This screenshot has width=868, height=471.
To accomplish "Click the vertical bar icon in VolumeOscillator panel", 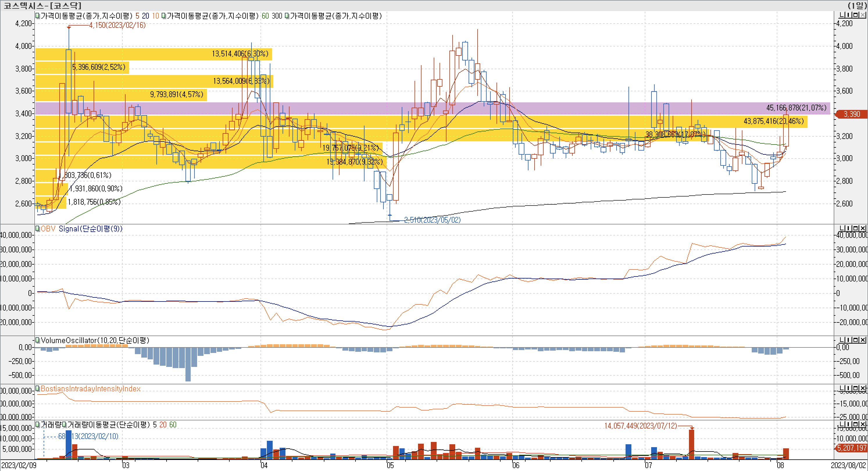I will coord(849,340).
